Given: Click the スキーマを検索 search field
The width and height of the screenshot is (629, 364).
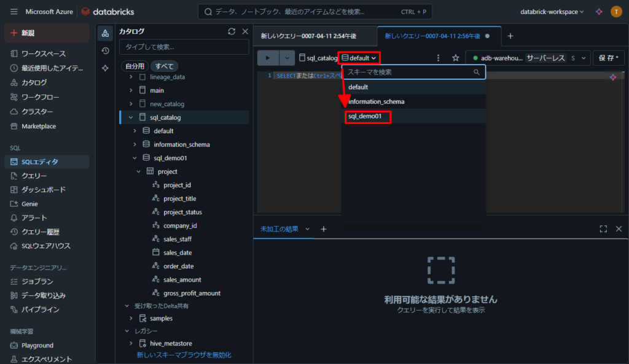Looking at the screenshot, I should 413,72.
